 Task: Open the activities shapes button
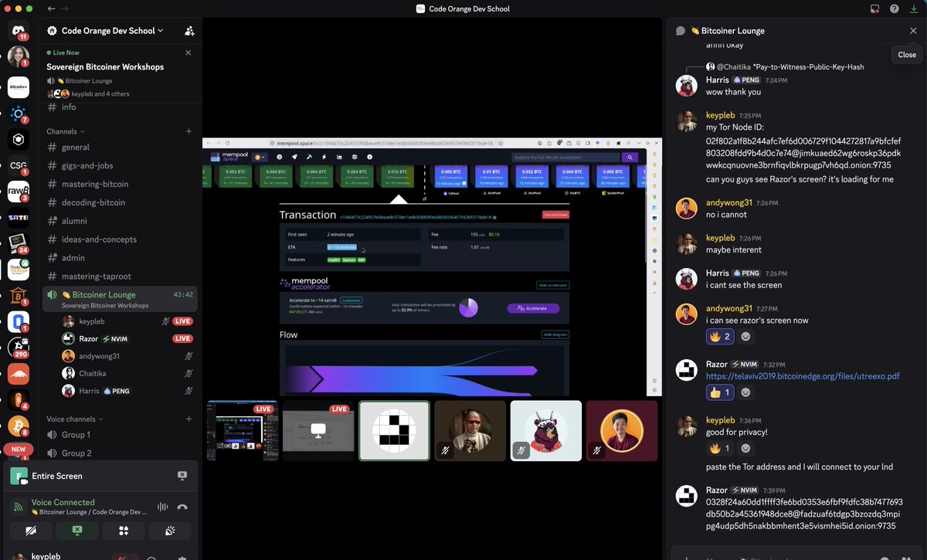point(124,531)
